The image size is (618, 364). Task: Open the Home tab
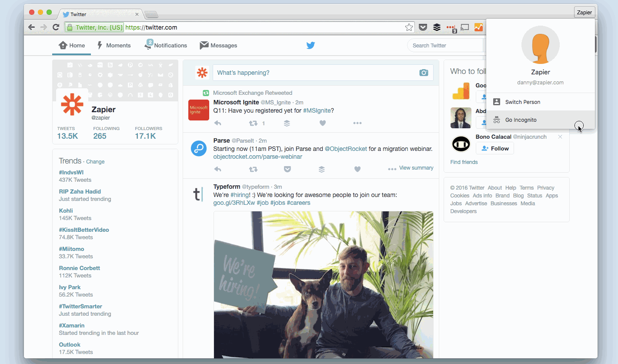[x=72, y=45]
